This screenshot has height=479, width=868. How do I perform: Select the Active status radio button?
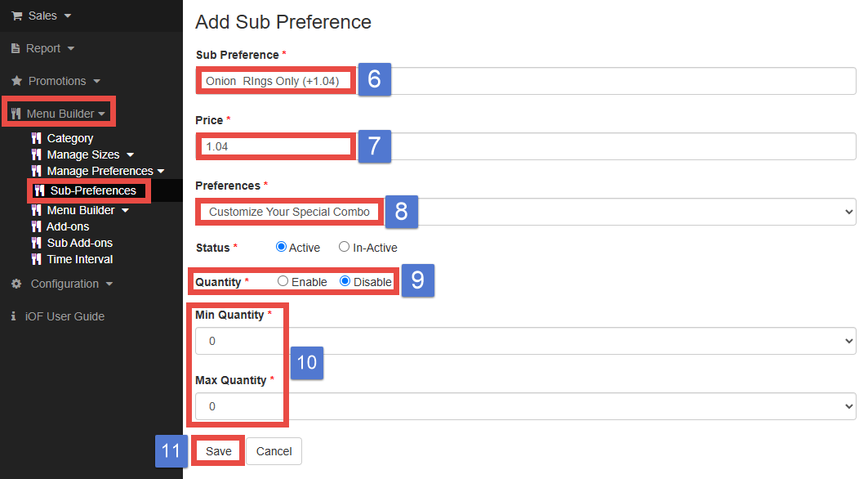pos(282,247)
